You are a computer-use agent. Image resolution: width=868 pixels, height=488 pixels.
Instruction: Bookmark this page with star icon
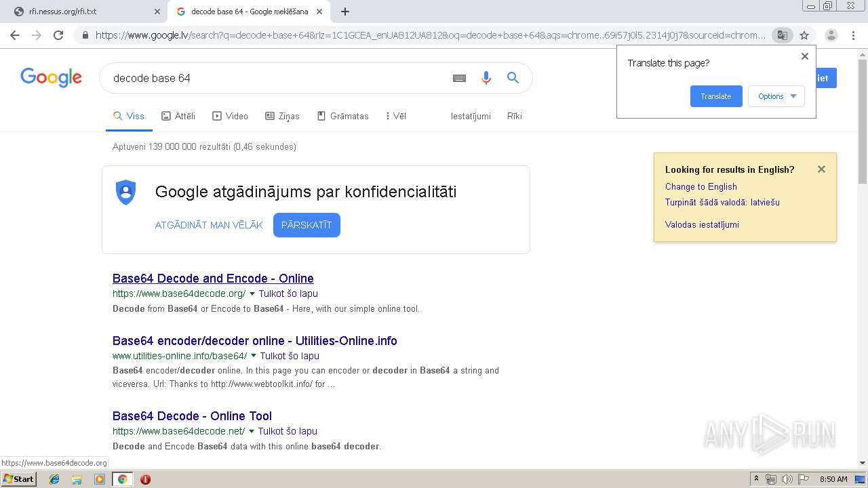tap(804, 35)
